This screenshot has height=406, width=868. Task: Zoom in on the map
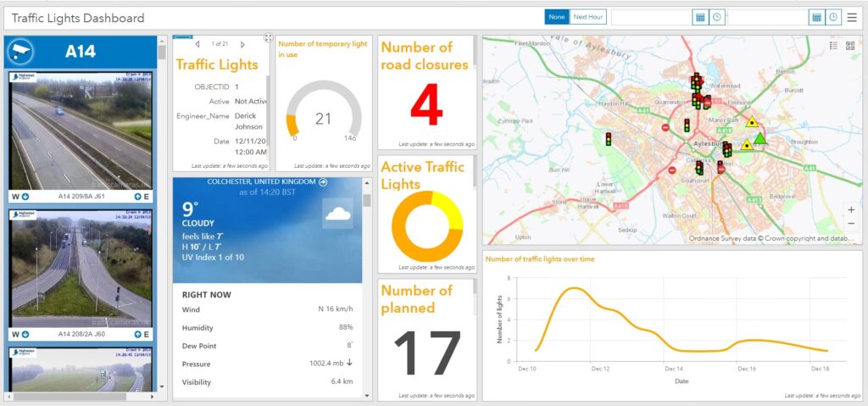click(851, 209)
